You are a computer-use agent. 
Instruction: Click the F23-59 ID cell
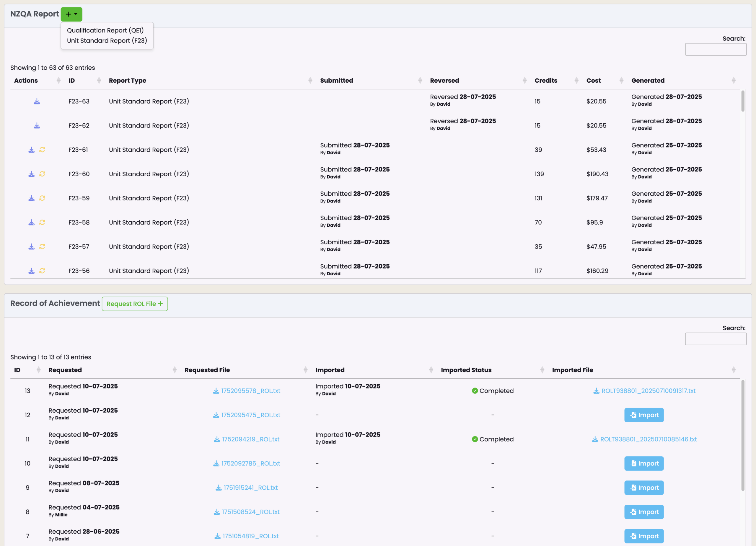79,198
